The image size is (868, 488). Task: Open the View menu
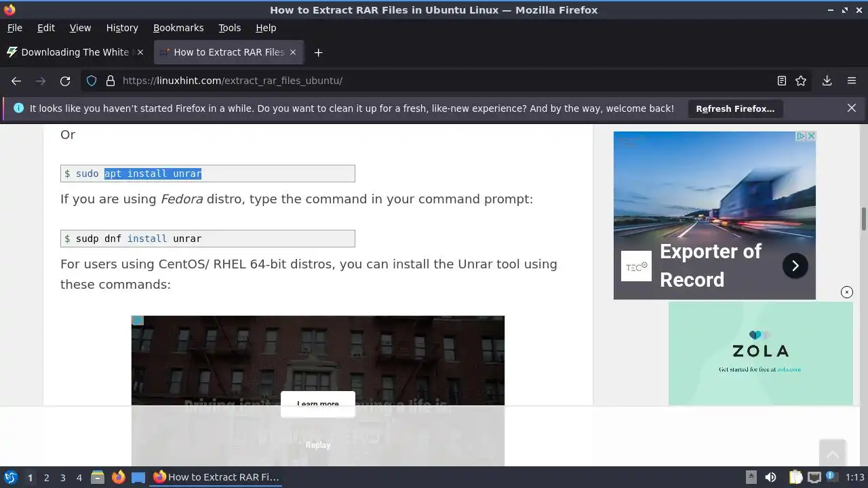click(x=80, y=28)
